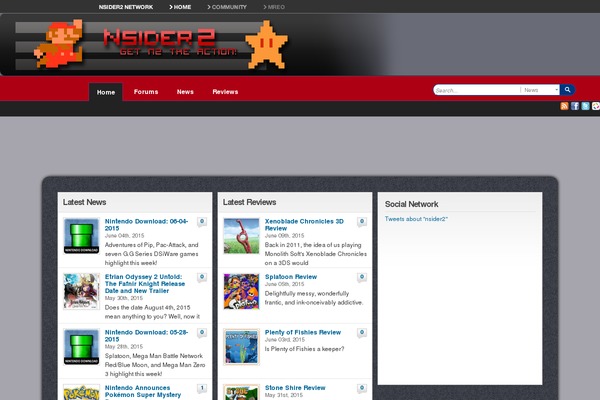Click COMMUNITY in the top network bar
The height and width of the screenshot is (400, 600).
pyautogui.click(x=227, y=7)
